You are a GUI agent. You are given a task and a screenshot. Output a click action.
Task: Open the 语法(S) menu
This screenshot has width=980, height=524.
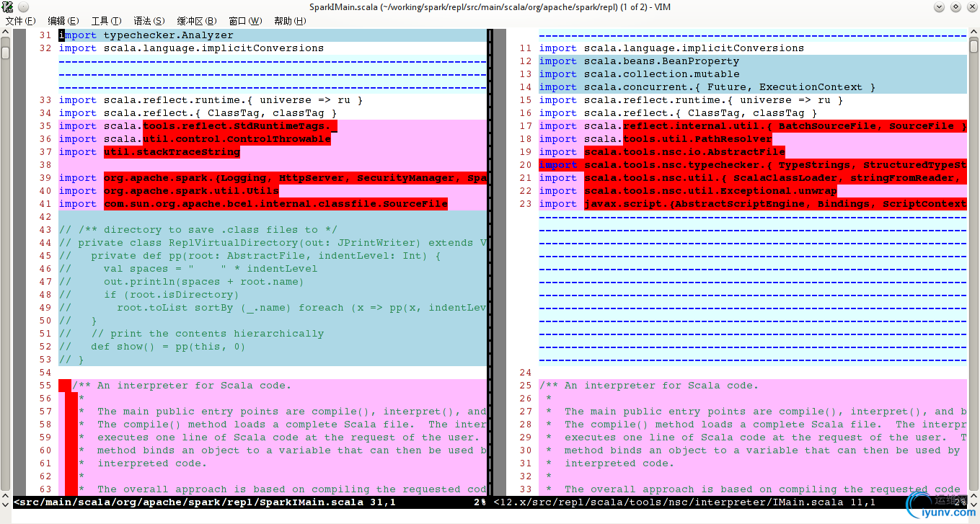pos(149,21)
